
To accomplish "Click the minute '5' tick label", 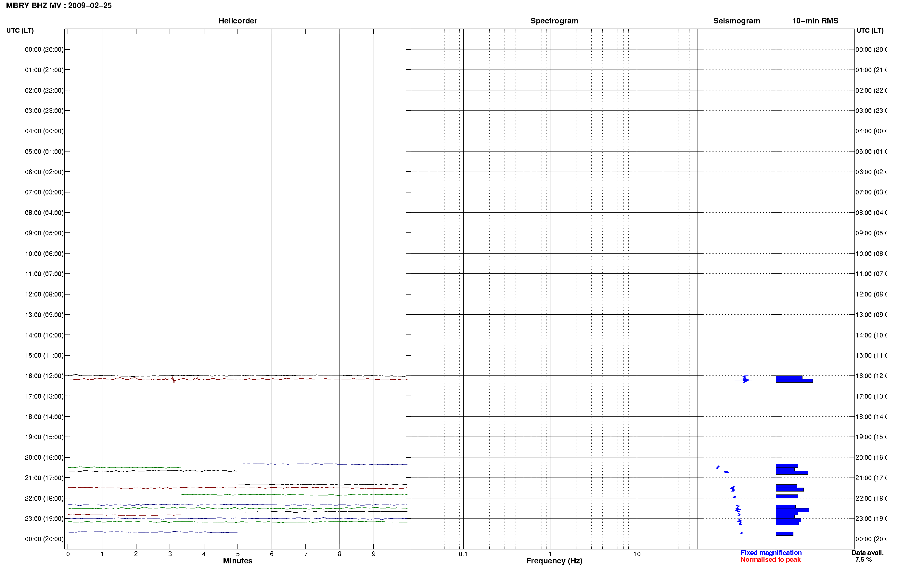I will pyautogui.click(x=237, y=554).
